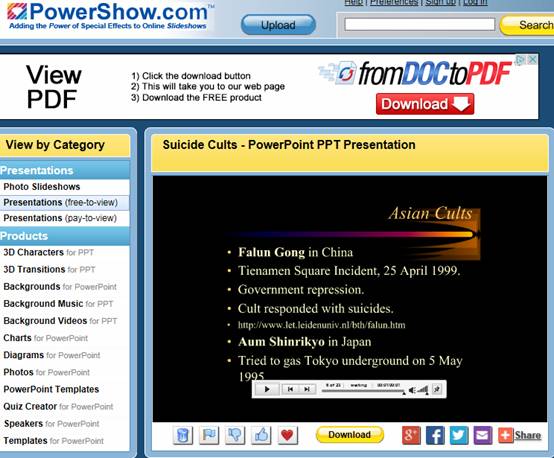The height and width of the screenshot is (458, 554).
Task: Add to favorites with the heart icon
Action: pos(287,435)
